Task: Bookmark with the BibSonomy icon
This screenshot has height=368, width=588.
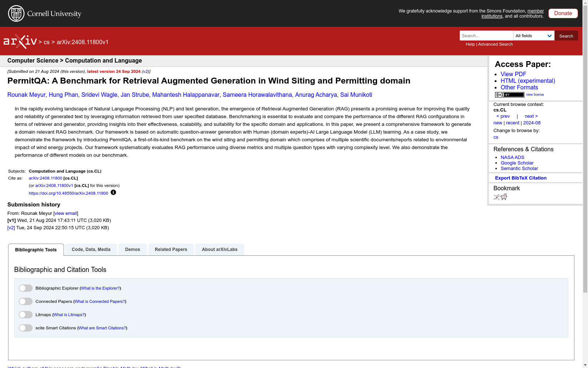Action: (x=496, y=197)
